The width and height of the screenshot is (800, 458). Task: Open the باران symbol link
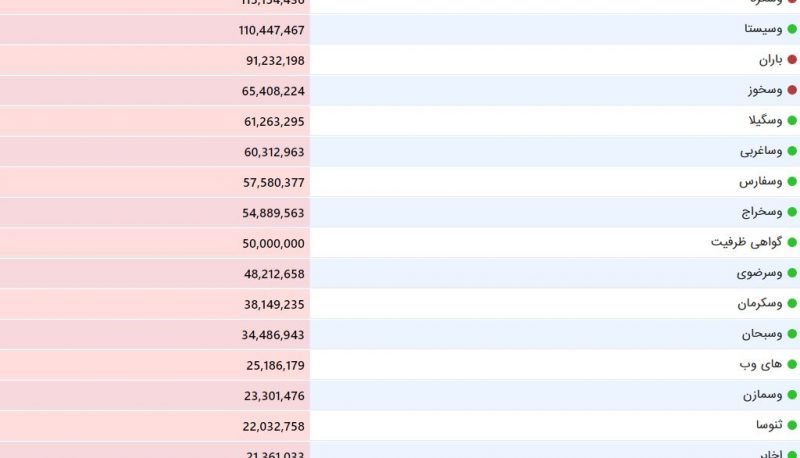coord(770,60)
